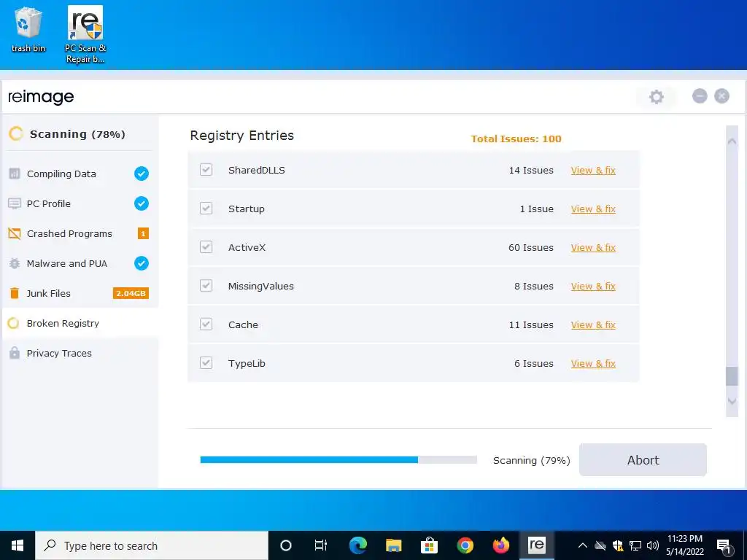Click the 2.04GB Junk Files badge
The height and width of the screenshot is (560, 747).
pyautogui.click(x=131, y=293)
